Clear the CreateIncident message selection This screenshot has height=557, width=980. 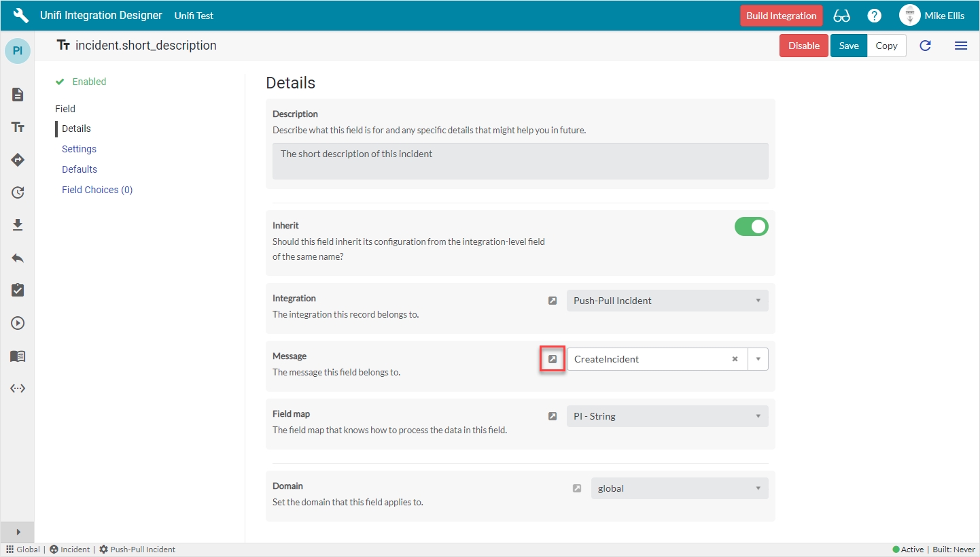[735, 359]
